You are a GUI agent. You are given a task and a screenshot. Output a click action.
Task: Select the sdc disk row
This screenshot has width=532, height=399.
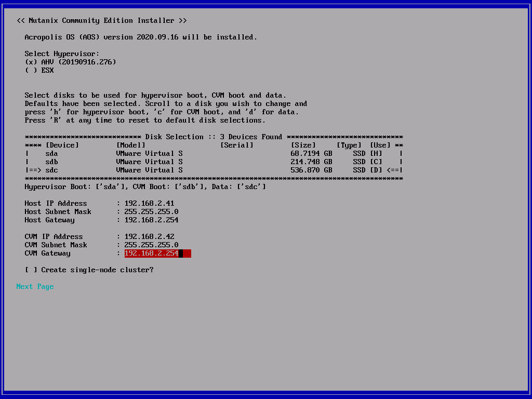pyautogui.click(x=214, y=170)
